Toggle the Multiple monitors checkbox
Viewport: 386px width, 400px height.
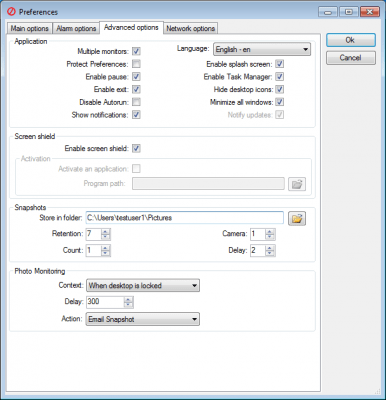point(136,51)
